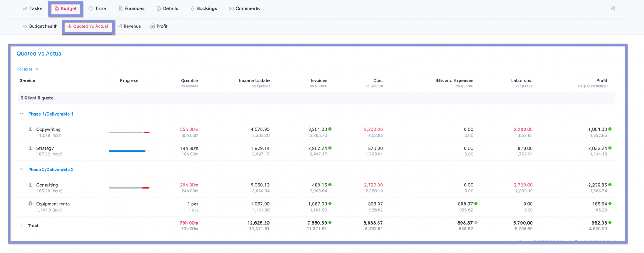Click the box icon beside Equipment rental
Image resolution: width=644 pixels, height=253 pixels.
pos(30,204)
